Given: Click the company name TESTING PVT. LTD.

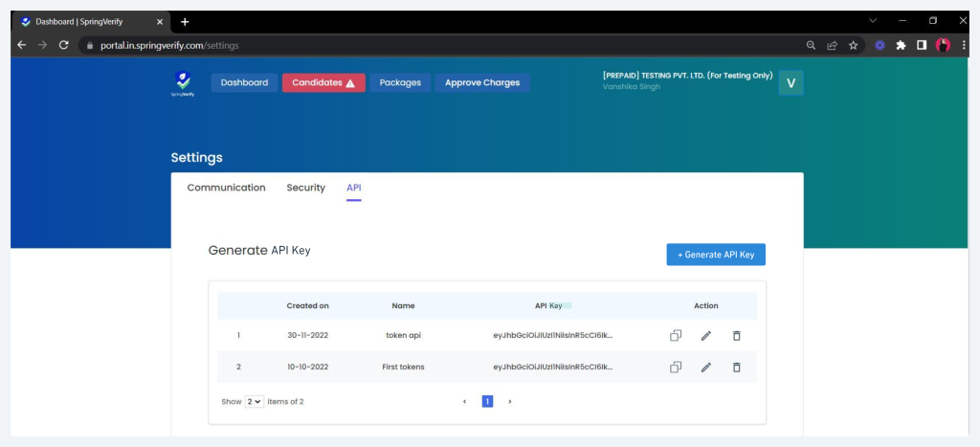Looking at the screenshot, I should (687, 76).
